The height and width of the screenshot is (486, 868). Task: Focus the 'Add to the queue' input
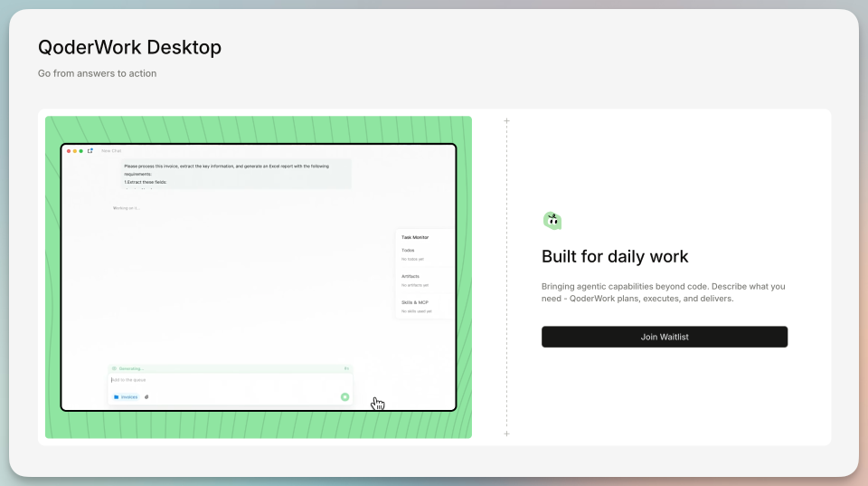click(x=230, y=380)
